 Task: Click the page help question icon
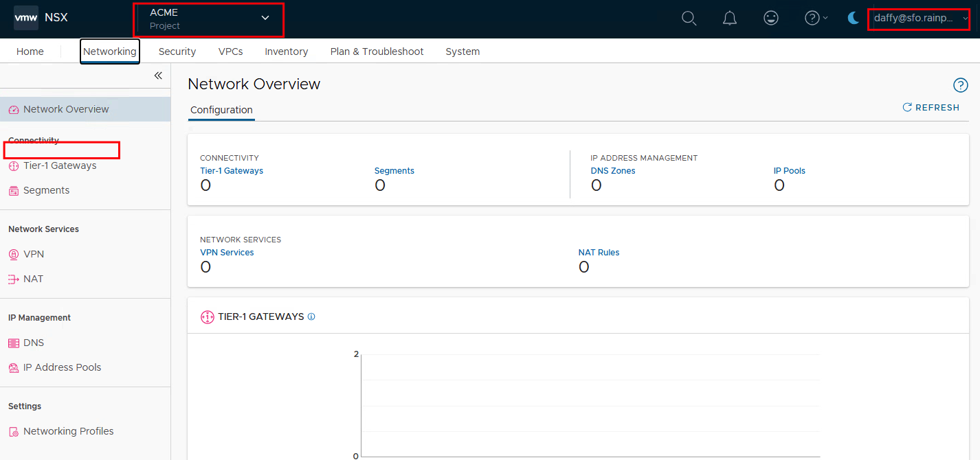[x=960, y=85]
